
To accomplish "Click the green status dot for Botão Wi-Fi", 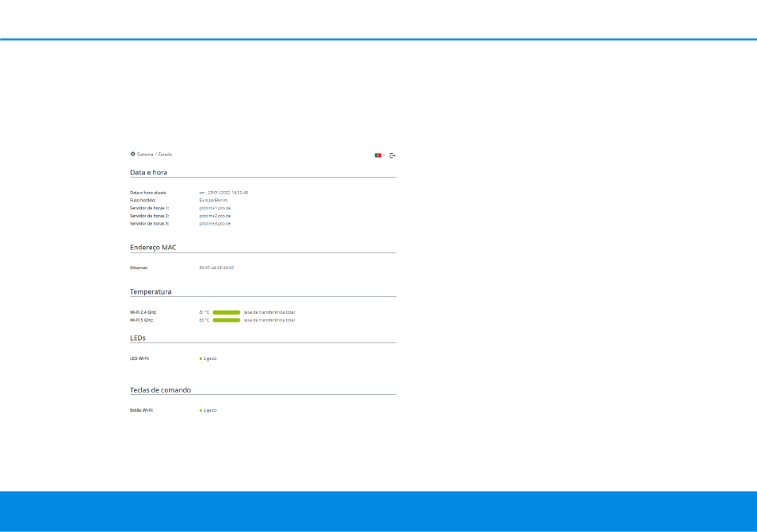I will [201, 410].
